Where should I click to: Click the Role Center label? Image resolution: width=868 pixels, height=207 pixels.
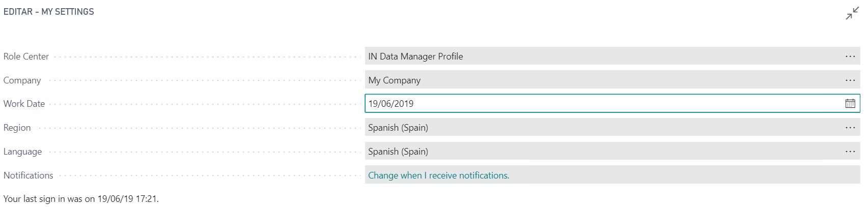point(26,56)
